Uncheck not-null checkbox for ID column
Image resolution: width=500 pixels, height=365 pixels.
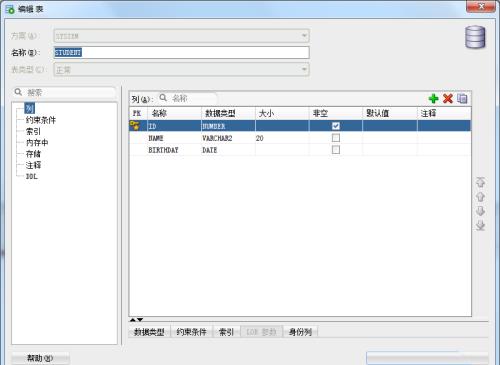336,126
